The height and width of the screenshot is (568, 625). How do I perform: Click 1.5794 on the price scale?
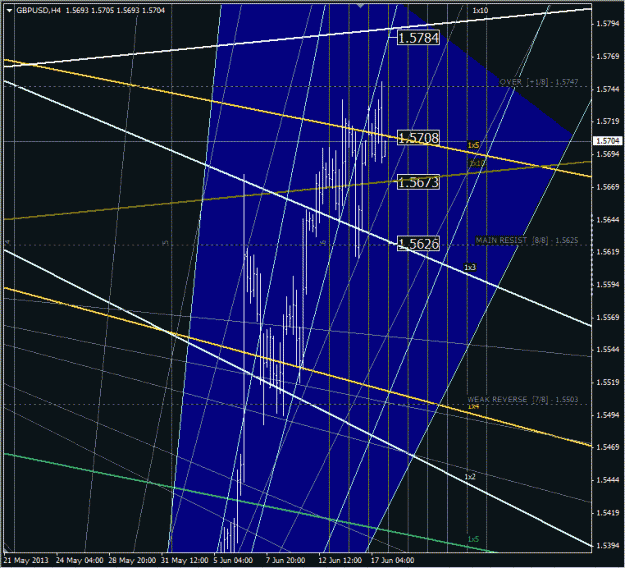608,24
